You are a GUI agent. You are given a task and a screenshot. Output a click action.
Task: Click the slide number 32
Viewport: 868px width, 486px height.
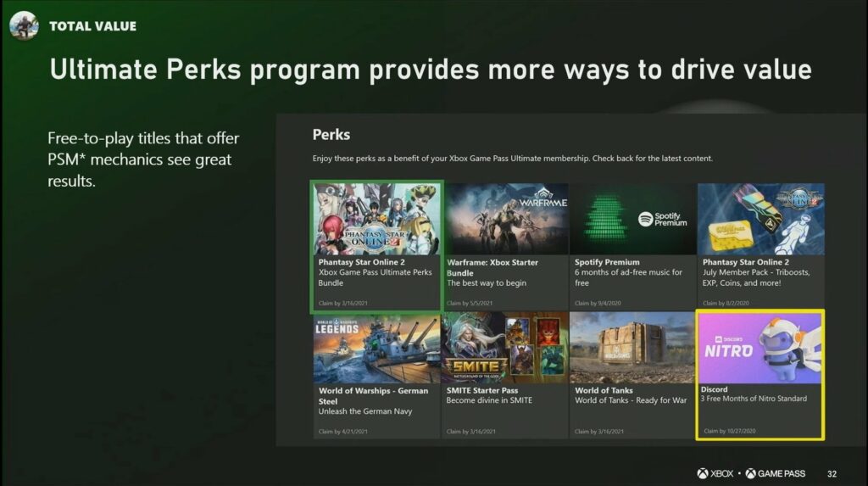[832, 473]
